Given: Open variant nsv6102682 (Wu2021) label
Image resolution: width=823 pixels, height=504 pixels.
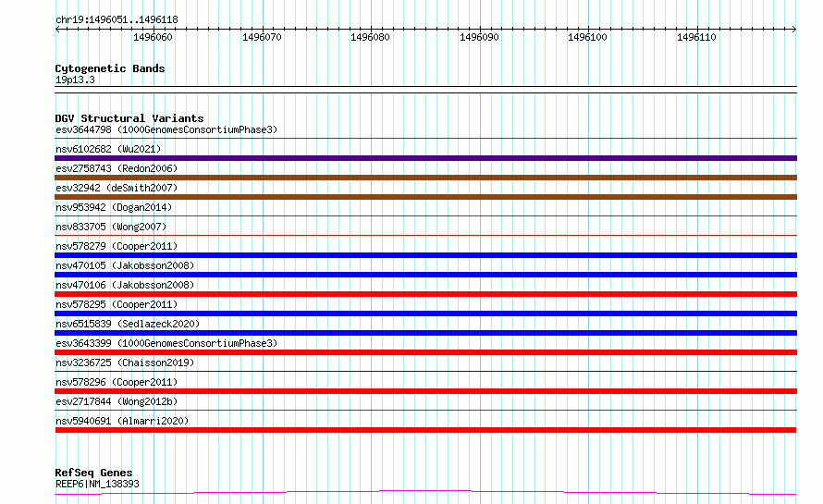Looking at the screenshot, I should coord(108,149).
